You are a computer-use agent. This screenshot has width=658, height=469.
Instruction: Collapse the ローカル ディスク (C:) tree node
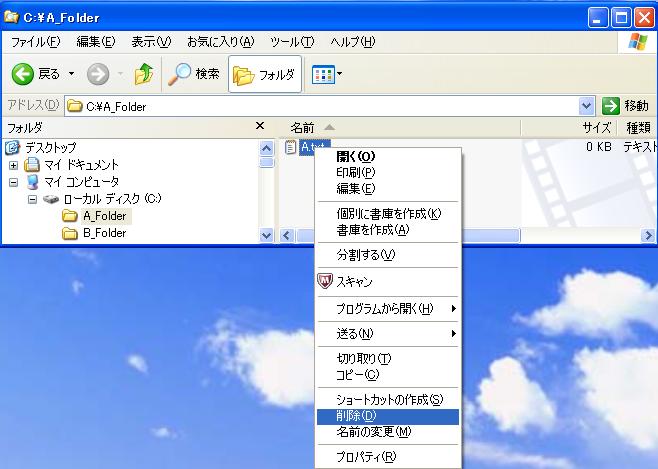[x=32, y=199]
